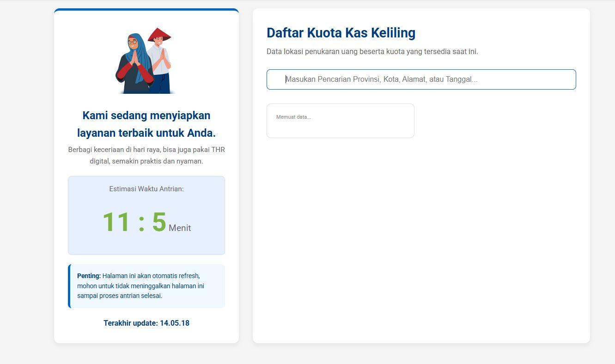The height and width of the screenshot is (364, 615).
Task: Click the green '11 : 5' countdown timer
Action: click(134, 222)
